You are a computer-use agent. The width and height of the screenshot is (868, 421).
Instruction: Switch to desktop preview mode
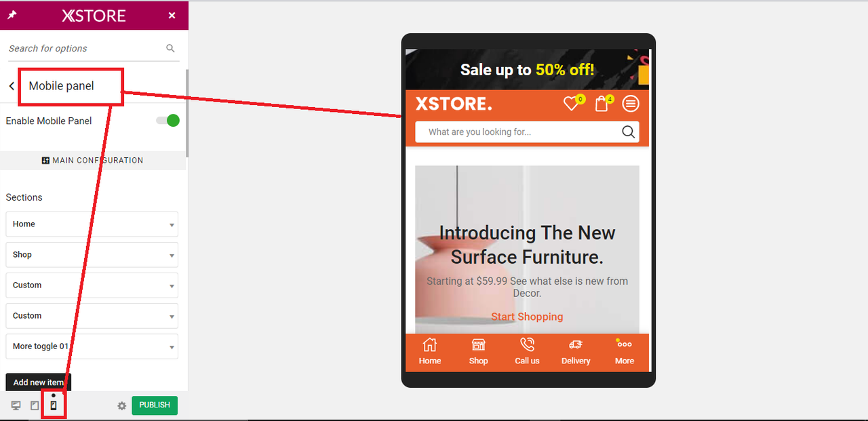pyautogui.click(x=16, y=405)
